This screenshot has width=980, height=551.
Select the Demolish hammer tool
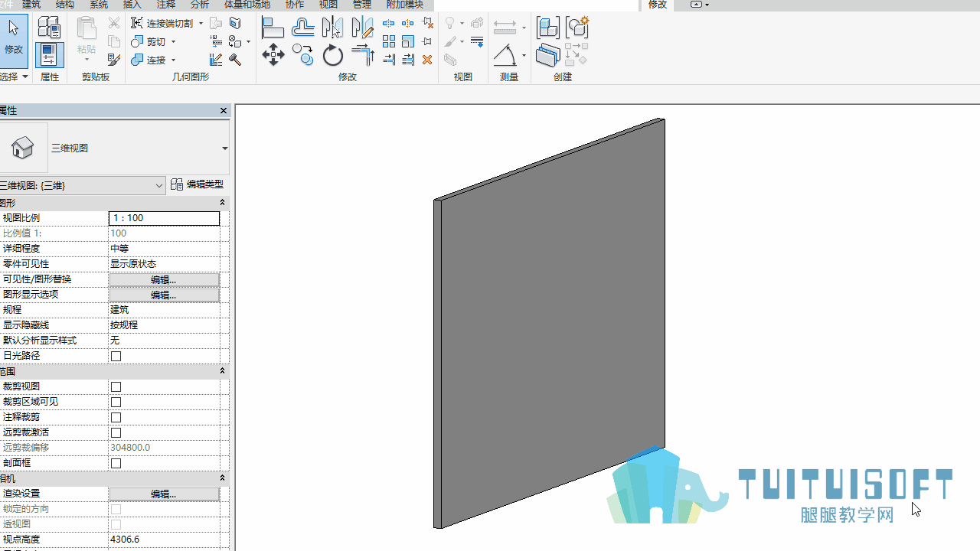[x=234, y=60]
